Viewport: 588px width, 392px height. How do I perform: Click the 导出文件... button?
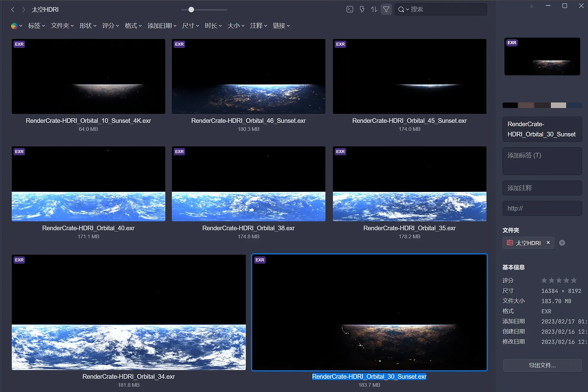pyautogui.click(x=542, y=365)
